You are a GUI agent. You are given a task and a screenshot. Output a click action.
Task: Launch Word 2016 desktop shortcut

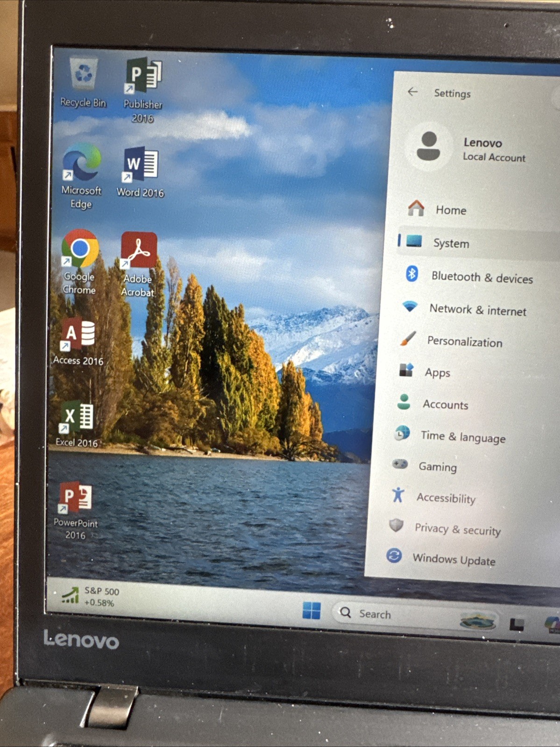[x=140, y=173]
